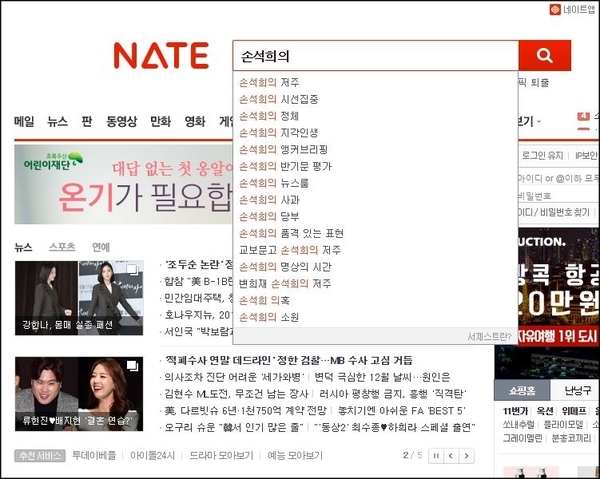Select suggestion 손석희 의혹
600x479 pixels.
pyautogui.click(x=264, y=300)
